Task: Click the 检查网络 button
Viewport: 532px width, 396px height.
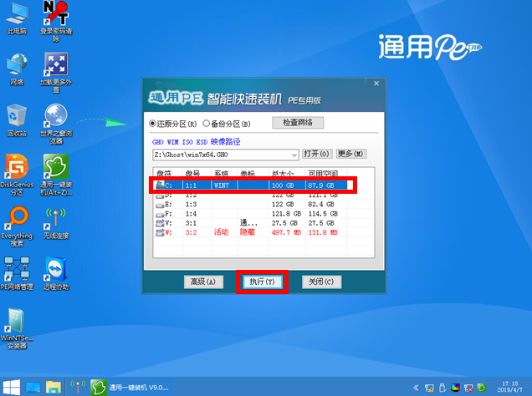Action: click(x=298, y=124)
